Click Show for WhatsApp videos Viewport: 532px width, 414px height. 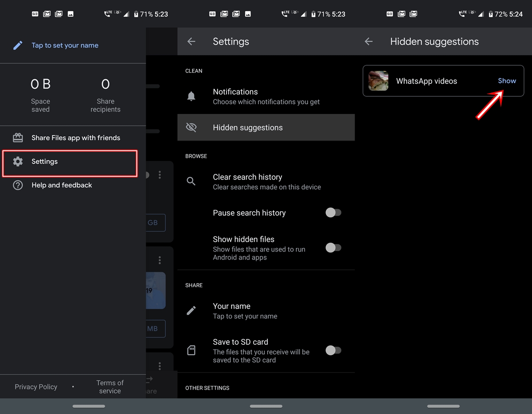point(507,81)
